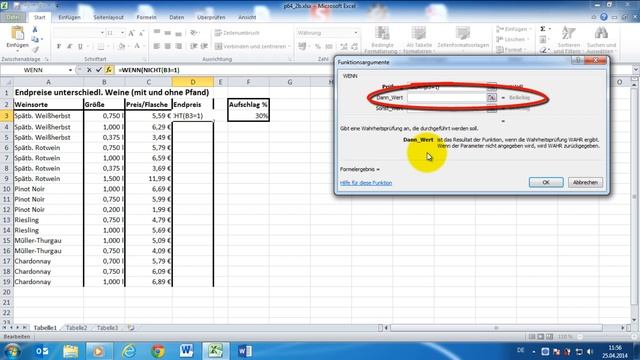Click the Löschen cells button
640x360 pixels.
(x=513, y=40)
